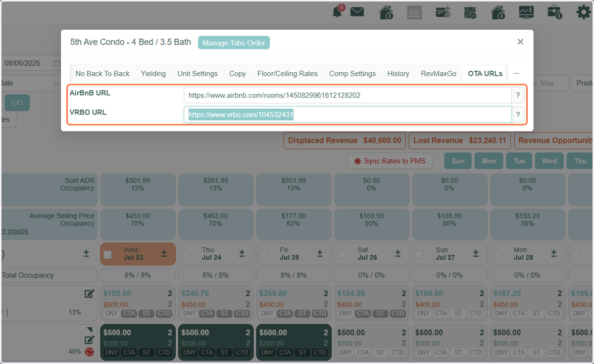Open the Produ dropdown at right edge

pos(583,83)
